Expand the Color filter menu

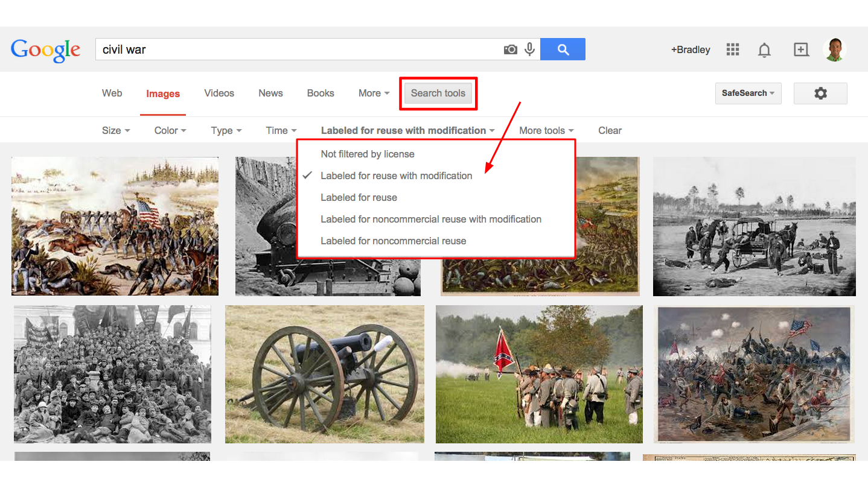[170, 130]
